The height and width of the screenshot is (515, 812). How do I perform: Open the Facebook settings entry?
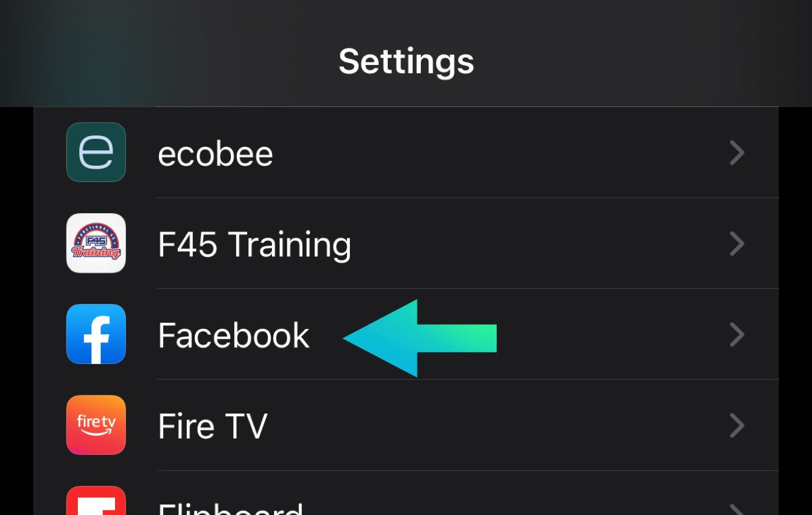[x=233, y=335]
